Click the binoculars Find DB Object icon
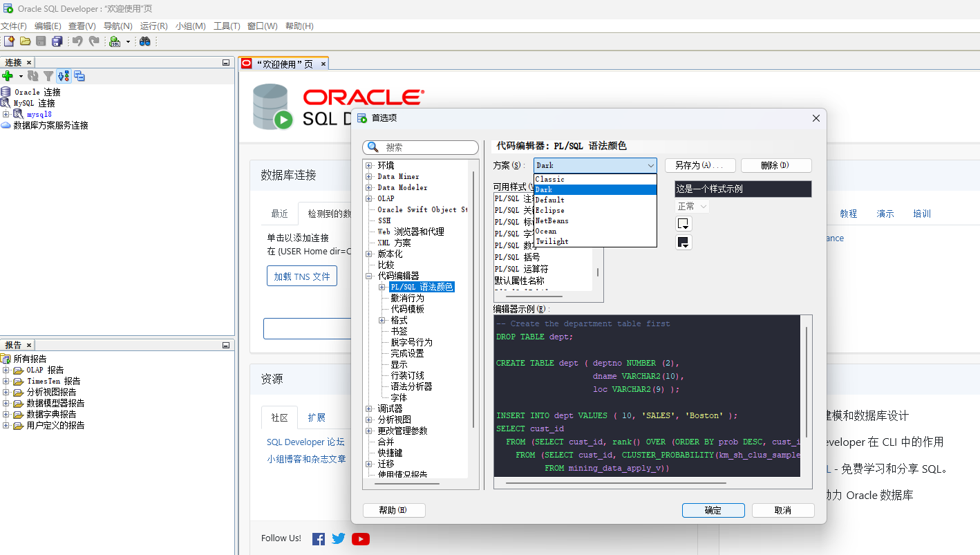Image resolution: width=980 pixels, height=555 pixels. (x=144, y=41)
